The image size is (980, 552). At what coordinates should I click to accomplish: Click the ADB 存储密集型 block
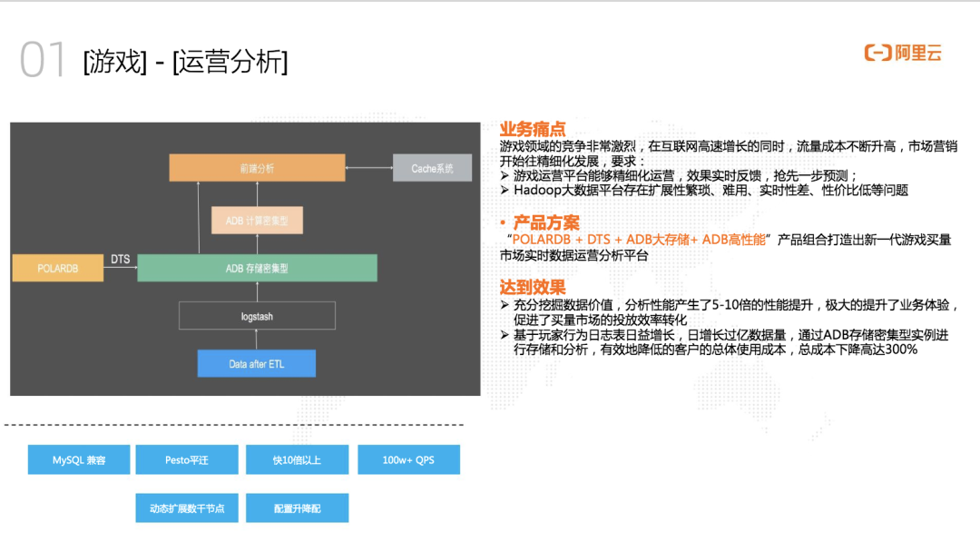[x=257, y=268]
